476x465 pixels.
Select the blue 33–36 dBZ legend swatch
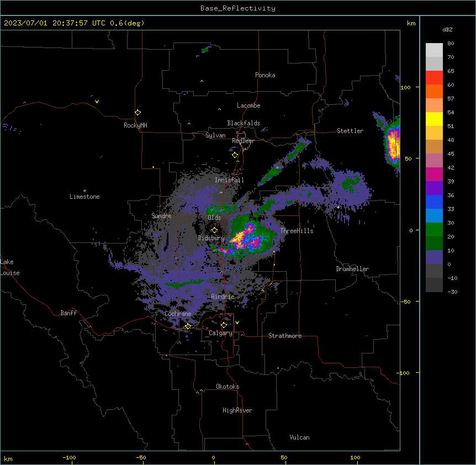click(434, 202)
